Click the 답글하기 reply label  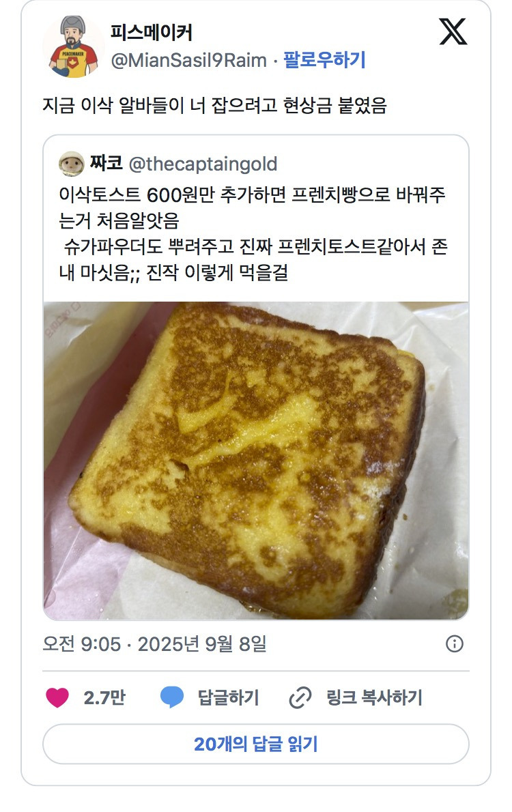coord(228,697)
